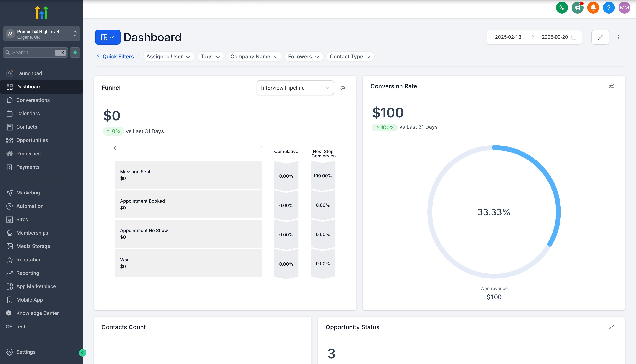The height and width of the screenshot is (364, 636).
Task: Click the pencil edit dashboard button
Action: [x=600, y=37]
